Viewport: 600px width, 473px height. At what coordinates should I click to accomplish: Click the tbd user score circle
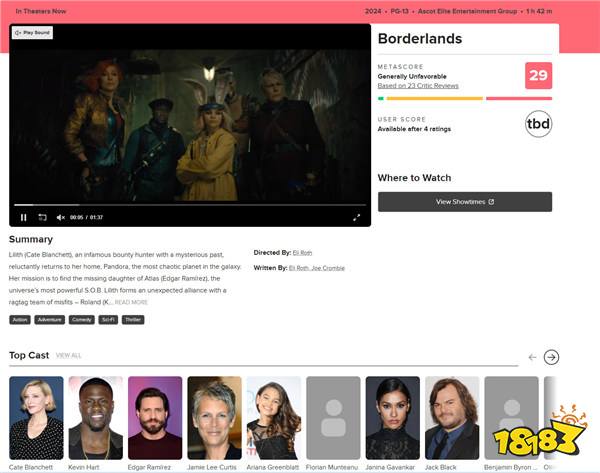(x=538, y=124)
